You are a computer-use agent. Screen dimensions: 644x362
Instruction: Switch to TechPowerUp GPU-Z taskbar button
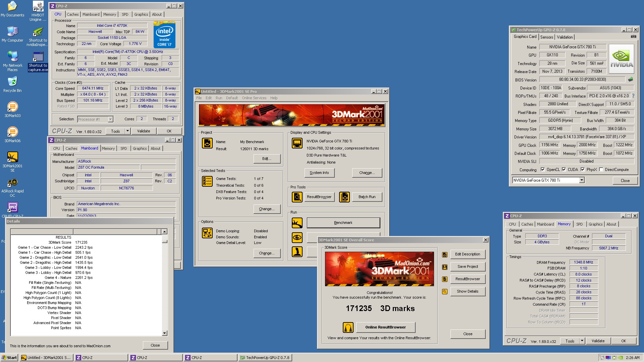click(265, 358)
